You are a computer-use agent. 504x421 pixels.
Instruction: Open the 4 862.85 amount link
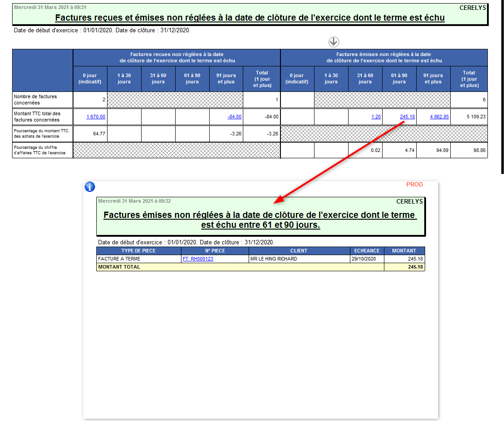coord(439,117)
